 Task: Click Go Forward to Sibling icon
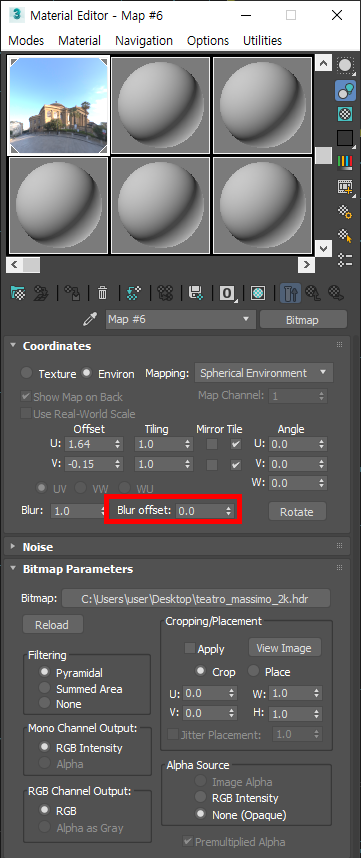coord(335,293)
